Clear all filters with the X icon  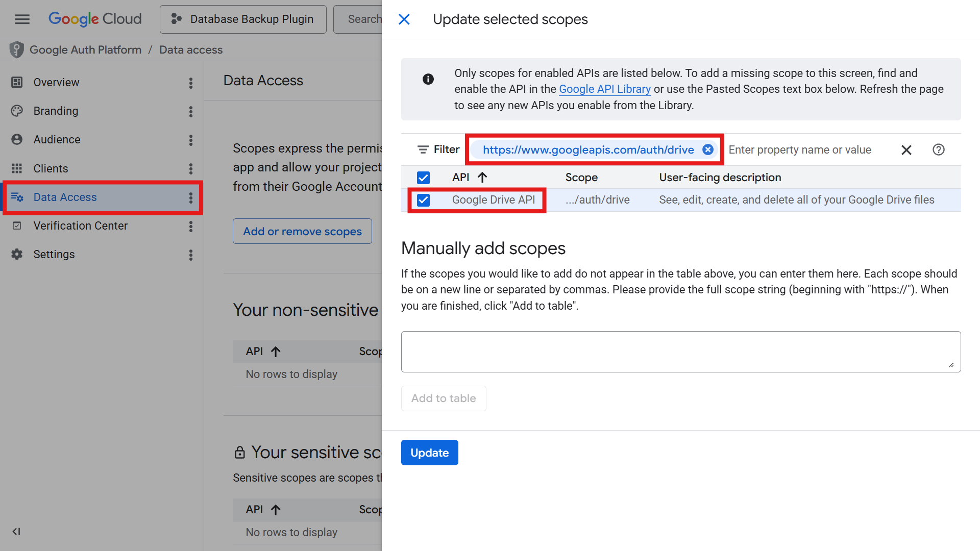click(x=906, y=150)
